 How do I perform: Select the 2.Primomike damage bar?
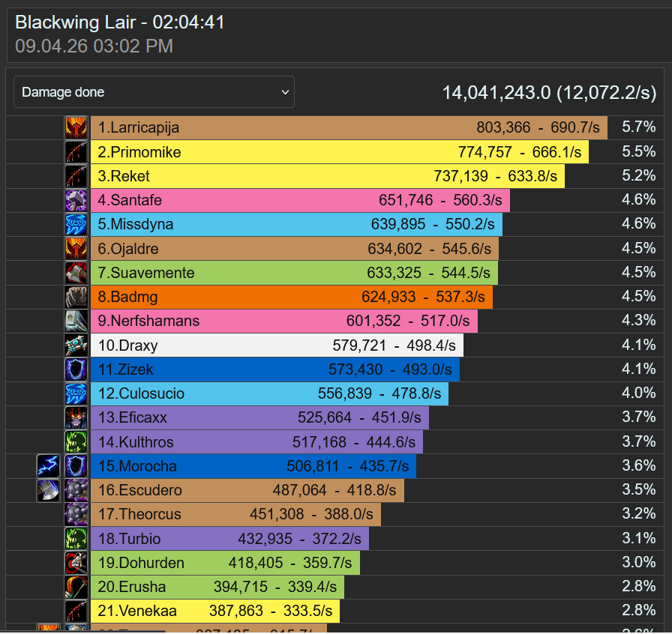[340, 152]
